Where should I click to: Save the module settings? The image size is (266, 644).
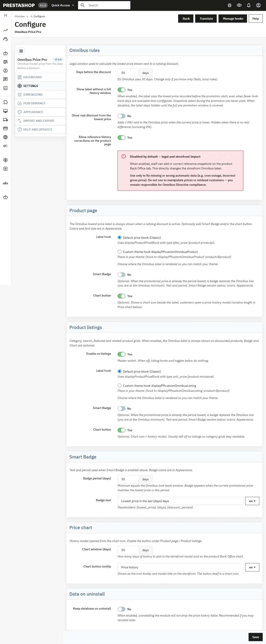256,637
